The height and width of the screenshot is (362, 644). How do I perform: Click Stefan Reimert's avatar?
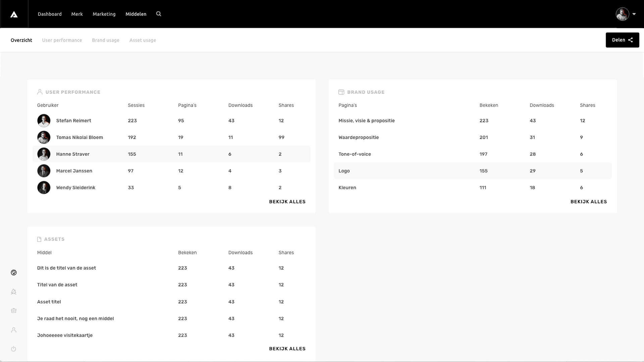44,120
